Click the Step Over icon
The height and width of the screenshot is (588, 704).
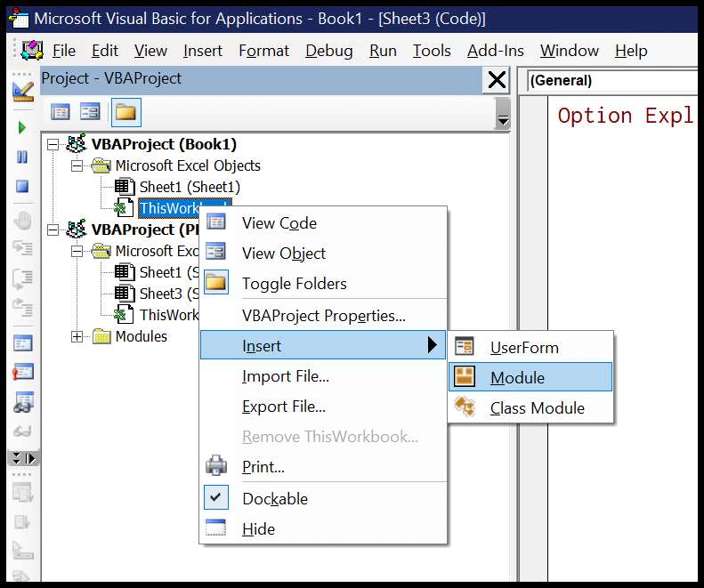(22, 278)
